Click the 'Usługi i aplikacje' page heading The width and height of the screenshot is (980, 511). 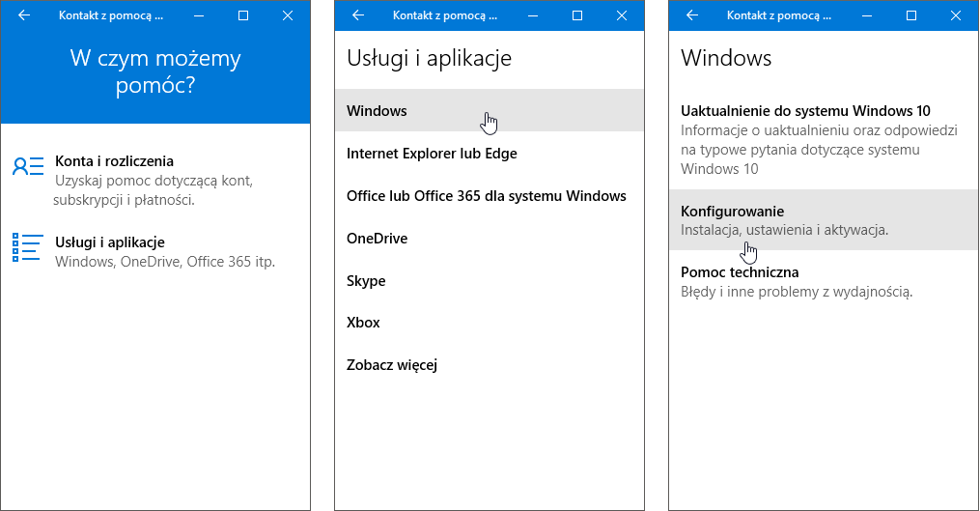pyautogui.click(x=429, y=58)
